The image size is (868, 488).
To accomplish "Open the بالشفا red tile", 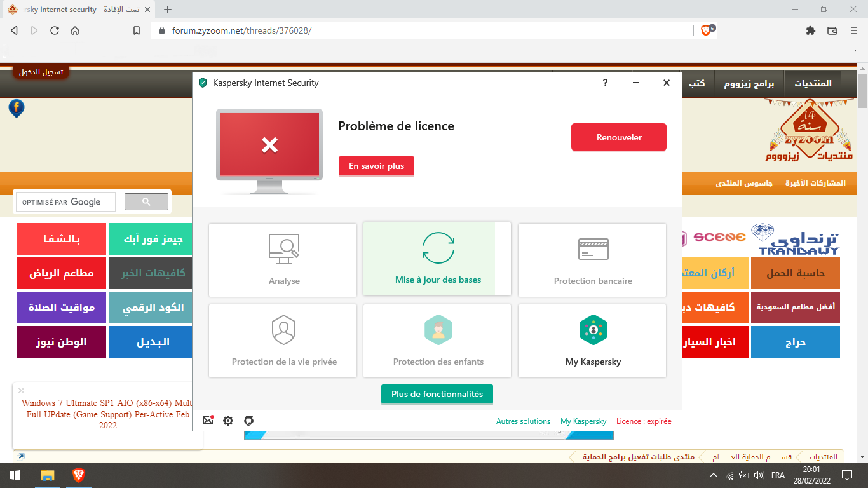I will click(62, 239).
